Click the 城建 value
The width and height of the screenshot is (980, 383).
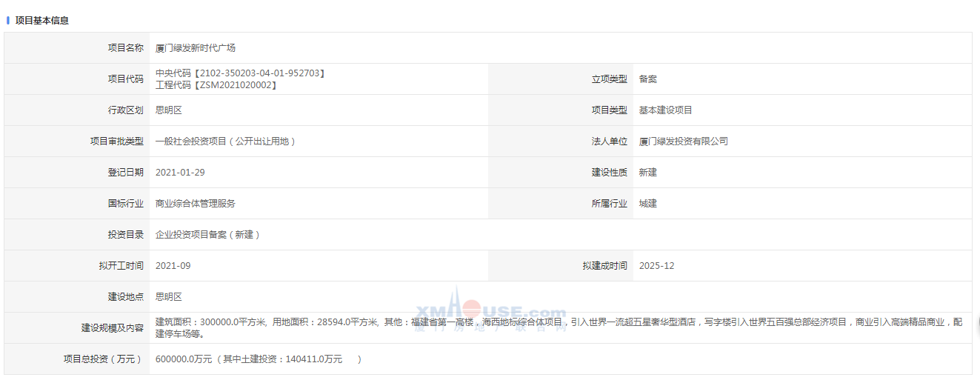coord(648,203)
